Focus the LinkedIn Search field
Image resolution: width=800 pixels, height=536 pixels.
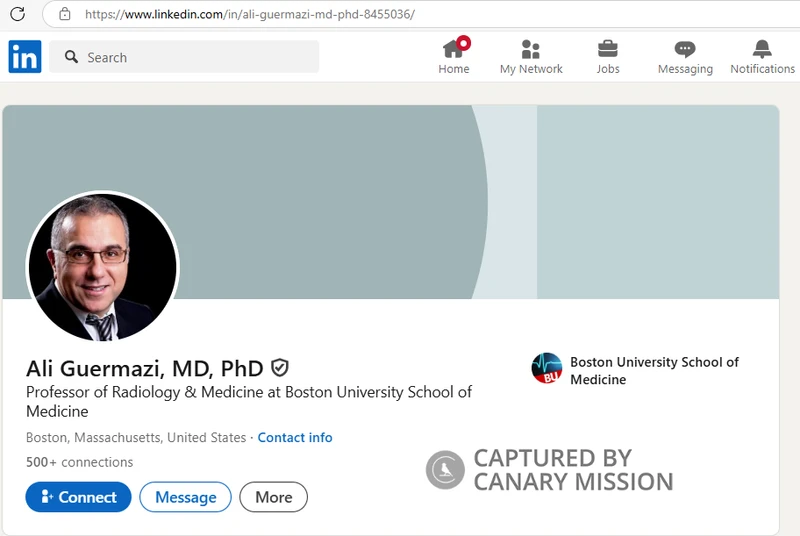(184, 57)
